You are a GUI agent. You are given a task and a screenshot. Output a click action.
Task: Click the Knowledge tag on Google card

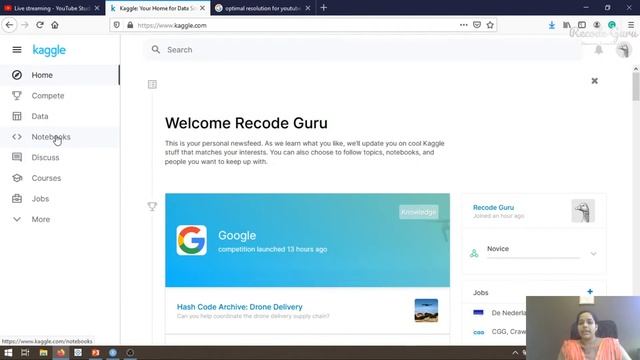coord(418,212)
